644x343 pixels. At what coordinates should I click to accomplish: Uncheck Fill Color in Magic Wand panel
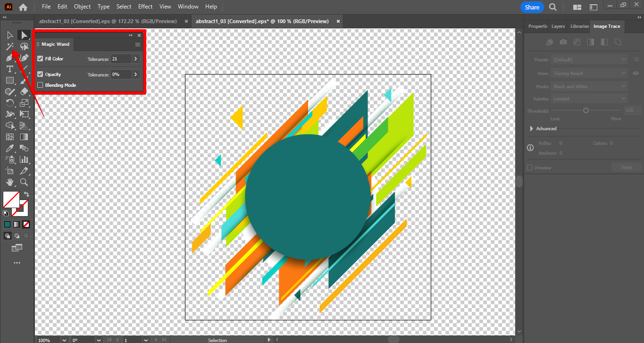point(40,59)
